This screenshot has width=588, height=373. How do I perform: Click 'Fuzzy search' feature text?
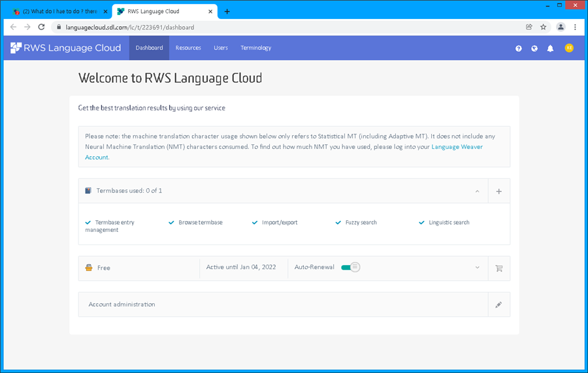point(361,222)
